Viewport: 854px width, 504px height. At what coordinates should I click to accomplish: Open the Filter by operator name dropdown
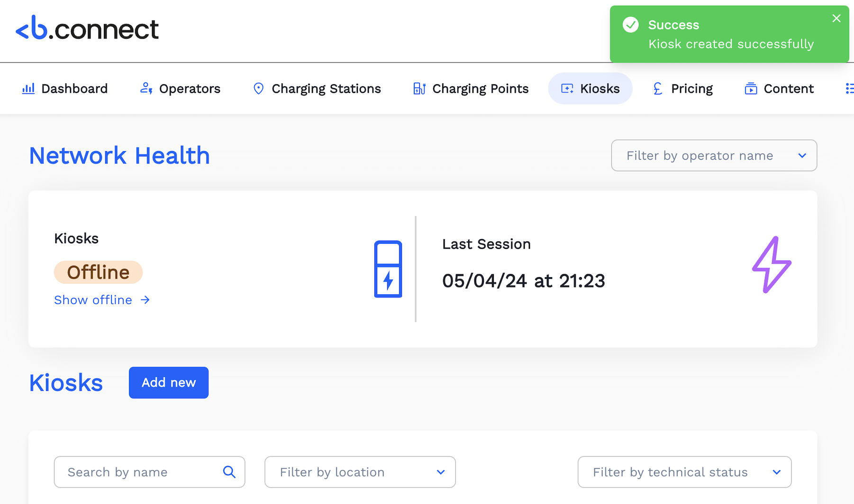tap(714, 155)
